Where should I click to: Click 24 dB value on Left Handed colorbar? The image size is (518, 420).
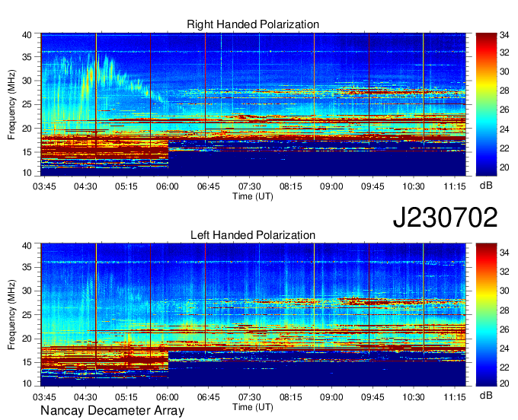(x=504, y=348)
